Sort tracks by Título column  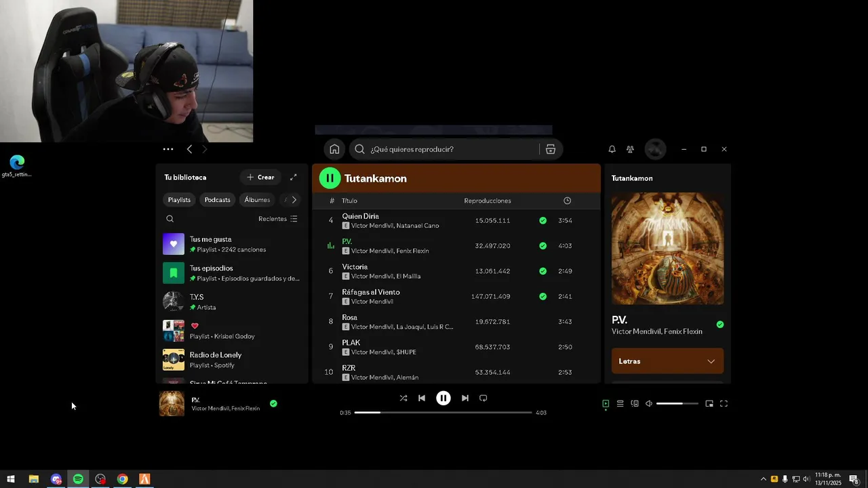point(349,201)
